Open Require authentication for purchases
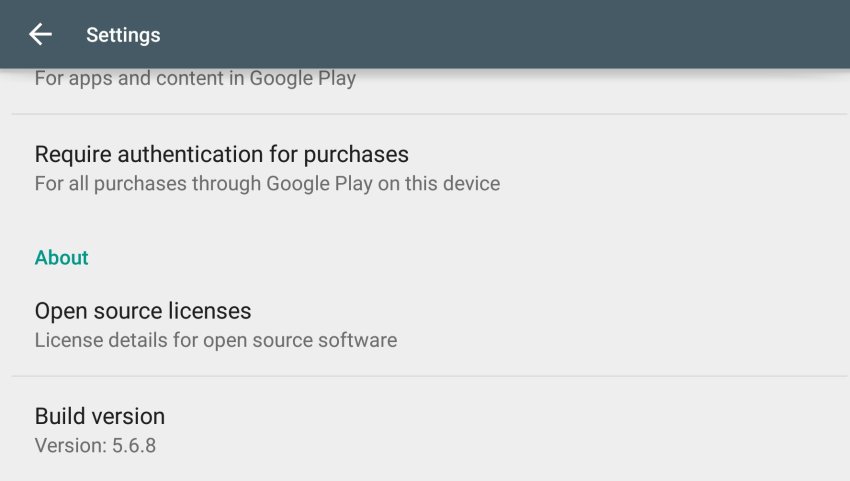The height and width of the screenshot is (481, 850). (x=221, y=155)
